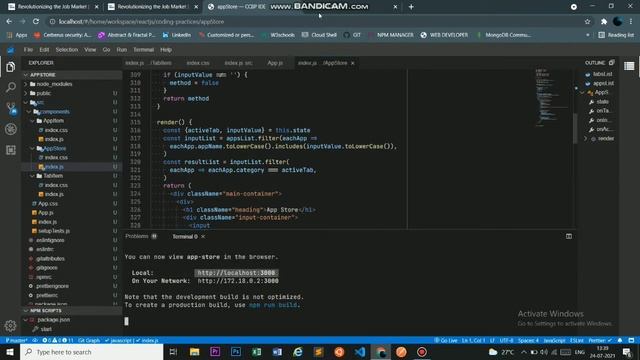
Task: Open the Debug view in the activity bar
Action: coord(11,129)
